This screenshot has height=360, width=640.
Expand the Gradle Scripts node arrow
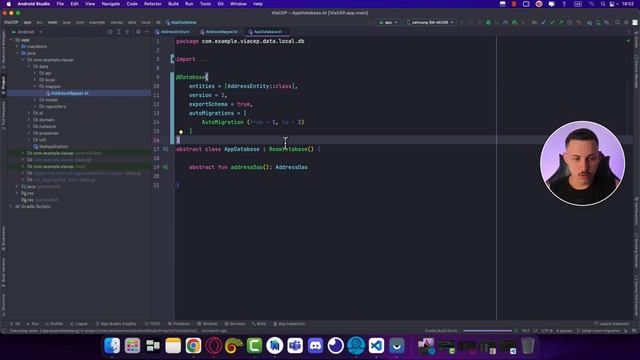(11, 207)
